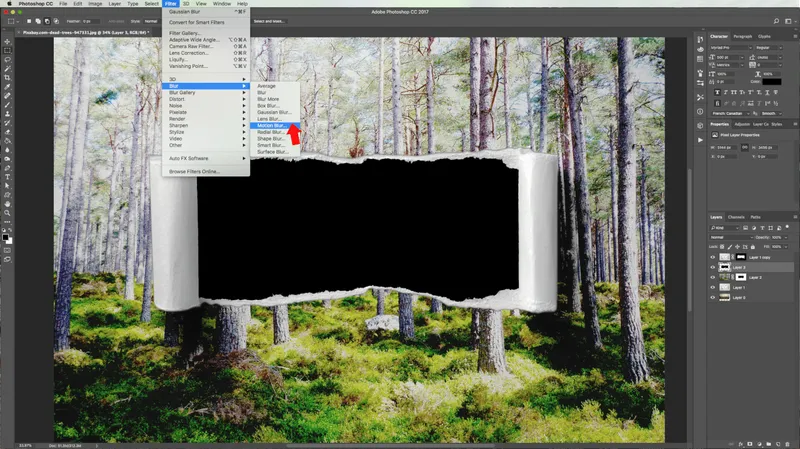Open the Style Normal dropdown in options bar
800x449 pixels.
coord(152,21)
